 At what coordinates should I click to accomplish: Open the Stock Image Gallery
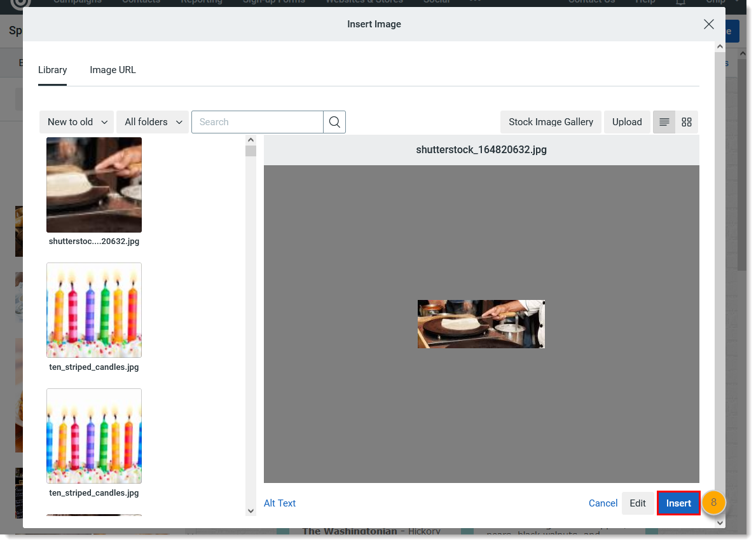pos(551,122)
